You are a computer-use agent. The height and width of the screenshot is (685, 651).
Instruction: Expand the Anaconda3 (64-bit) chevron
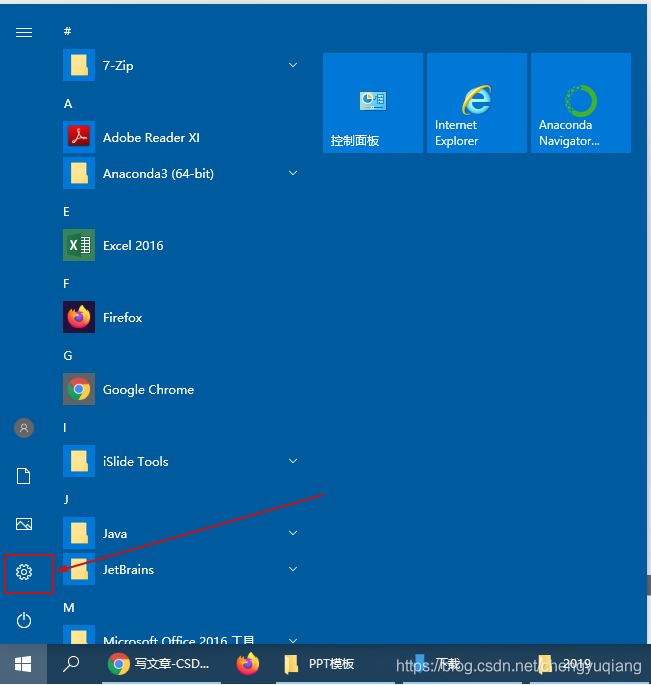pos(293,173)
